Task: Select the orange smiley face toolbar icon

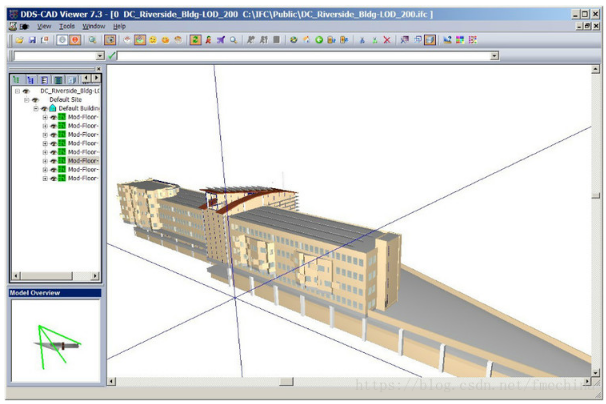Action: point(165,40)
